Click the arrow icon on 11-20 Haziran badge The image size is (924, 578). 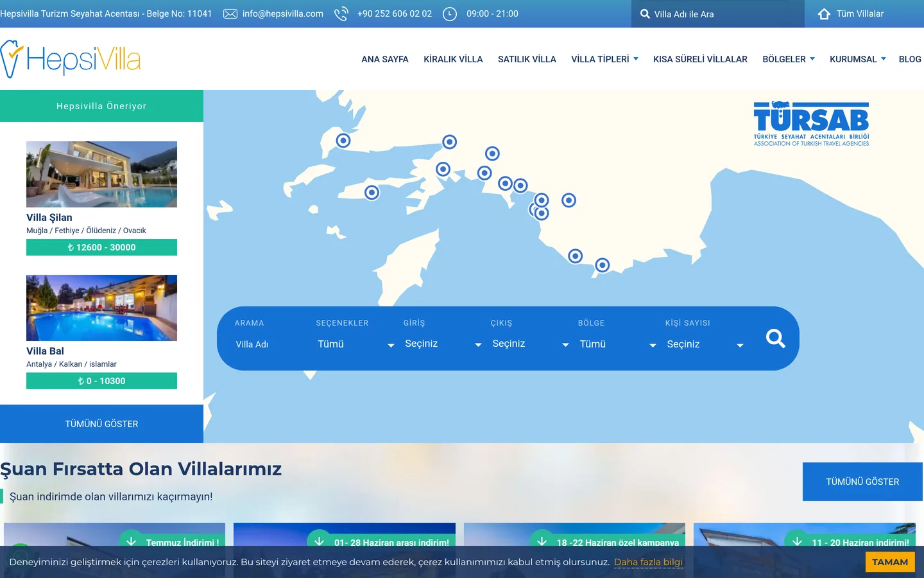click(x=797, y=542)
